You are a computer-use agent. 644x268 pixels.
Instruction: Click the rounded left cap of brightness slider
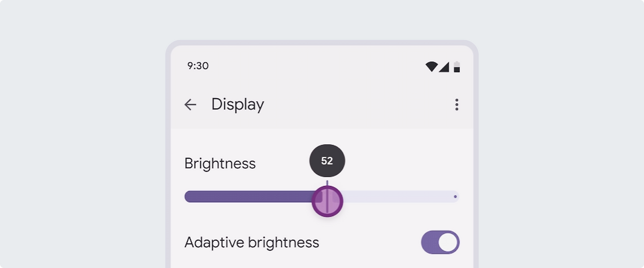pos(189,197)
